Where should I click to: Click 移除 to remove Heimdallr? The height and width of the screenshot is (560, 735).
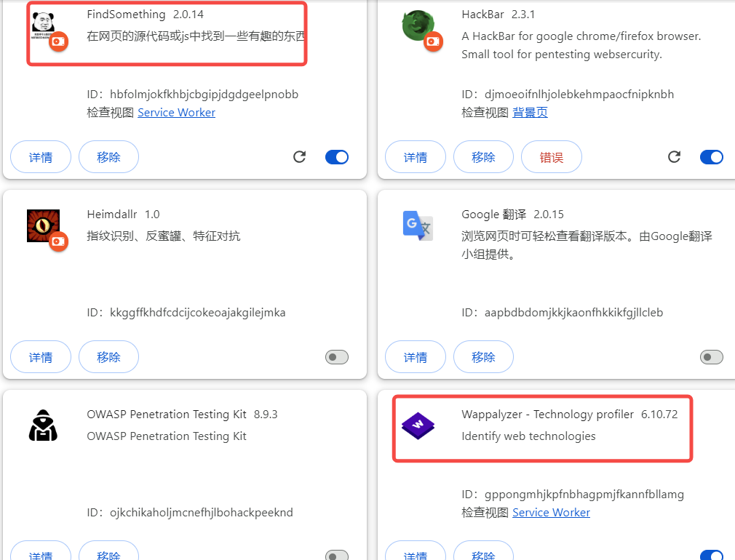[108, 356]
